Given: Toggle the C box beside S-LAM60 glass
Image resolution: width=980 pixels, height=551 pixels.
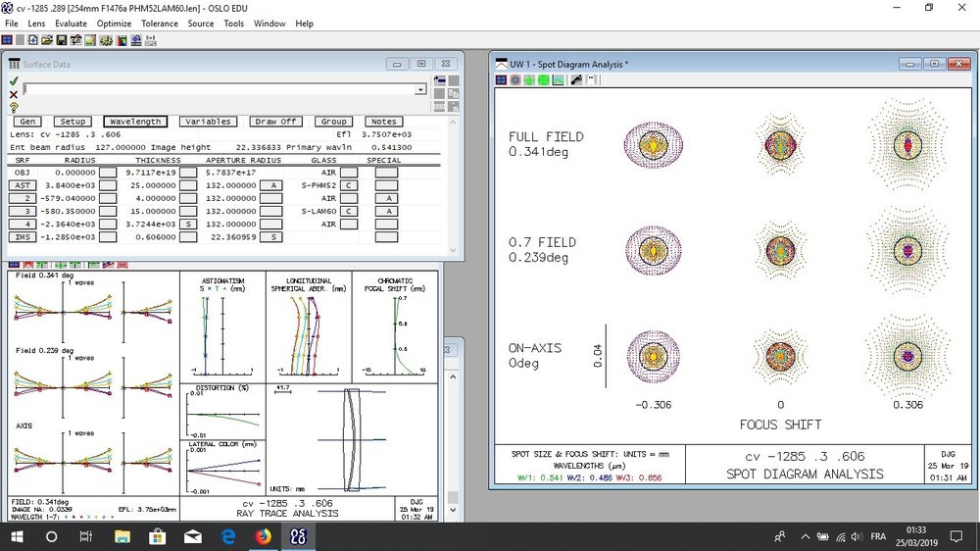Looking at the screenshot, I should (x=349, y=212).
